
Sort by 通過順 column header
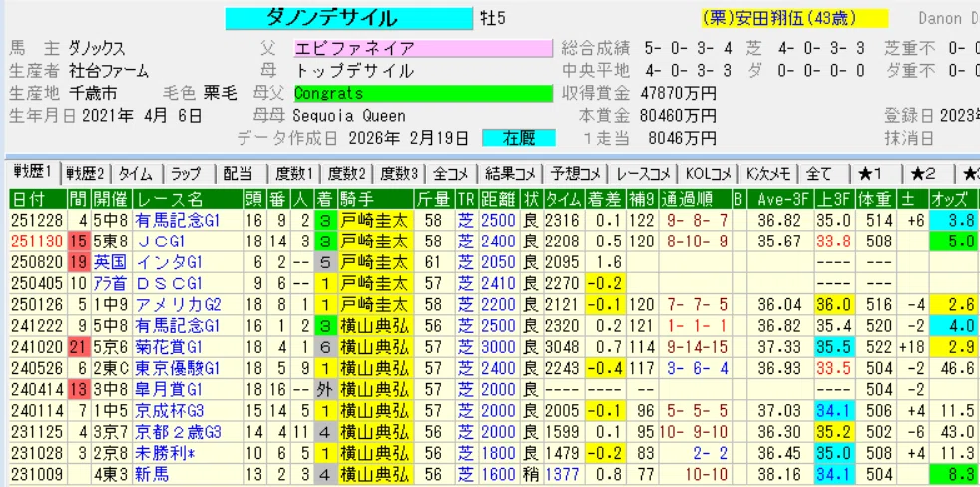click(x=695, y=199)
